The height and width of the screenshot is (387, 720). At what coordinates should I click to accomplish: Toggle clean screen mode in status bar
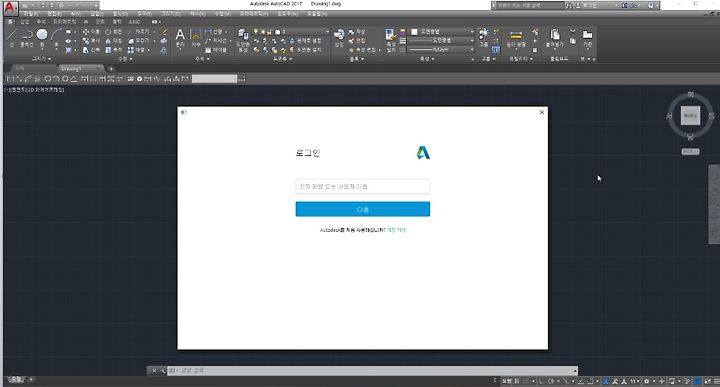(707, 381)
